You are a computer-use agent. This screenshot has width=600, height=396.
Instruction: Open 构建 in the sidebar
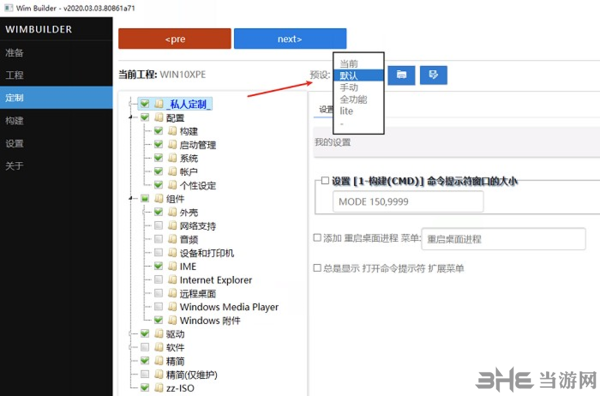[56, 121]
